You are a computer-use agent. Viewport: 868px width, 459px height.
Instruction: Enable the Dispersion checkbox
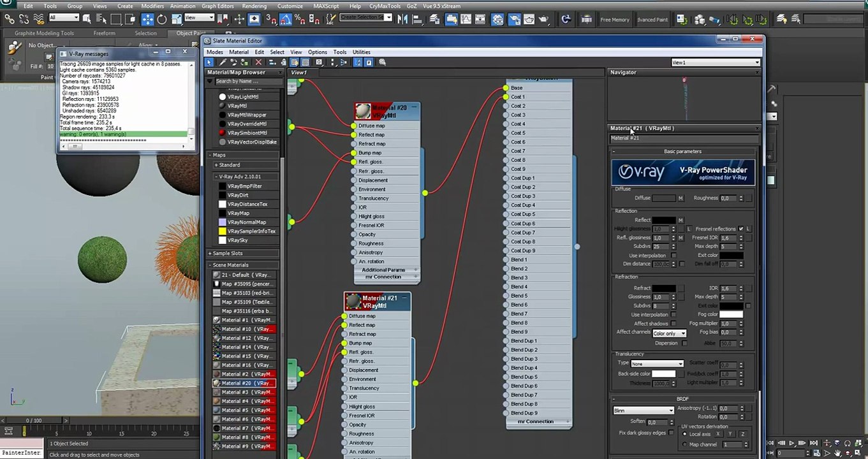pyautogui.click(x=684, y=343)
